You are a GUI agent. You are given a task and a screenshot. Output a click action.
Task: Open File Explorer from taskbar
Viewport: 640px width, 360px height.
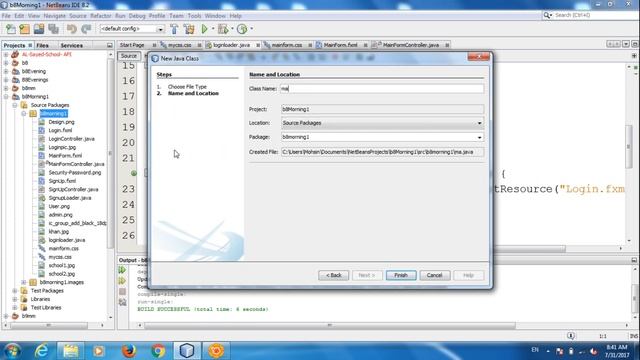[x=71, y=351]
